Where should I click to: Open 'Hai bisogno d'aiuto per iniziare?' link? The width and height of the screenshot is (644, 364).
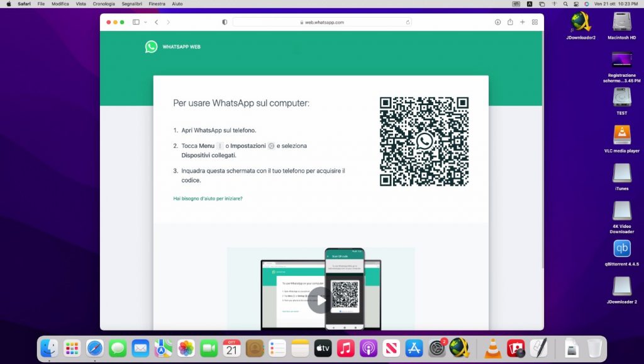coord(208,198)
